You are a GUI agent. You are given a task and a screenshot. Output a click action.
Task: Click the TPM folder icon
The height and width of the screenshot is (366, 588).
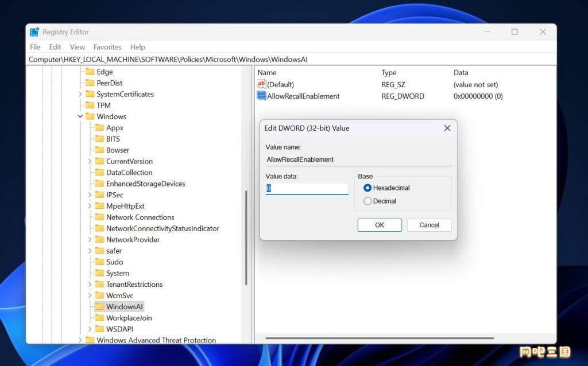click(x=90, y=105)
